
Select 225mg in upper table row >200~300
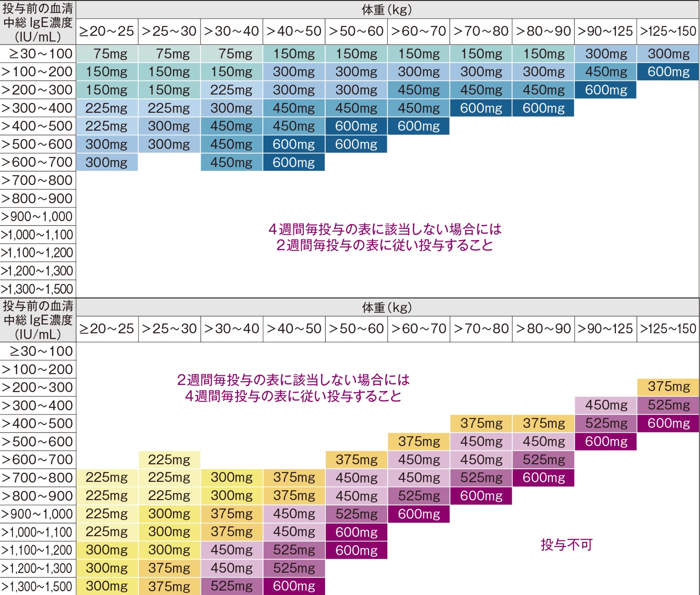[x=232, y=90]
